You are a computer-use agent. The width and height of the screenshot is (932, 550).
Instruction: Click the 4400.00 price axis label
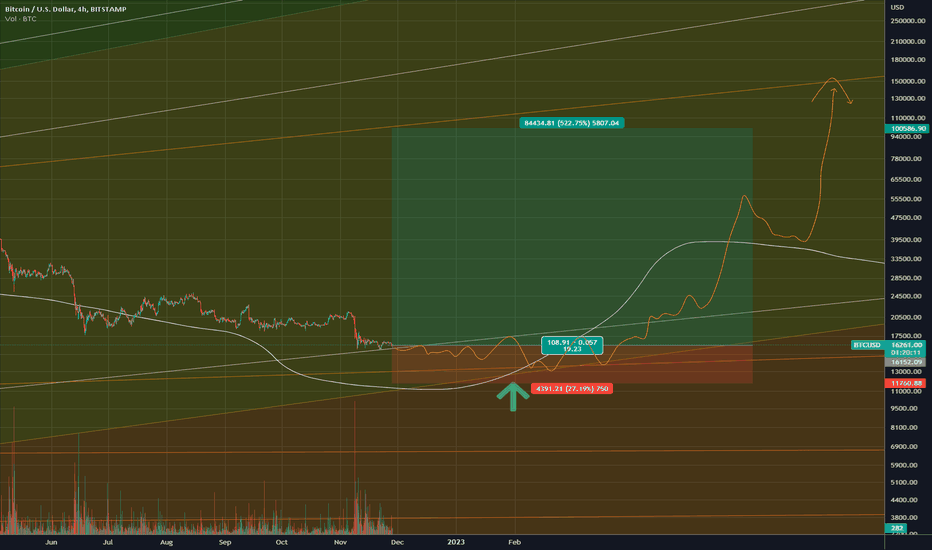(x=906, y=500)
